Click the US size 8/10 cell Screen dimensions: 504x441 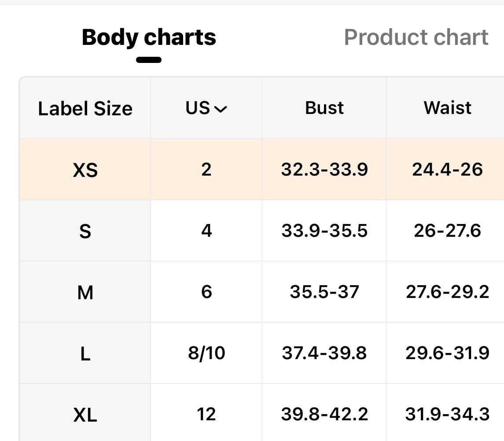point(206,353)
